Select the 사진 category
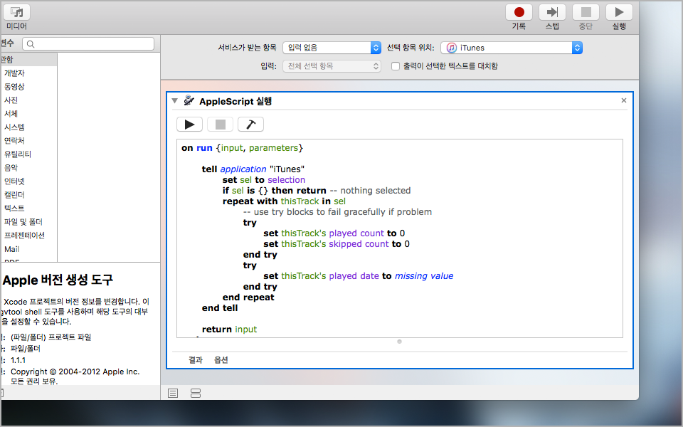This screenshot has height=427, width=683. click(x=11, y=100)
